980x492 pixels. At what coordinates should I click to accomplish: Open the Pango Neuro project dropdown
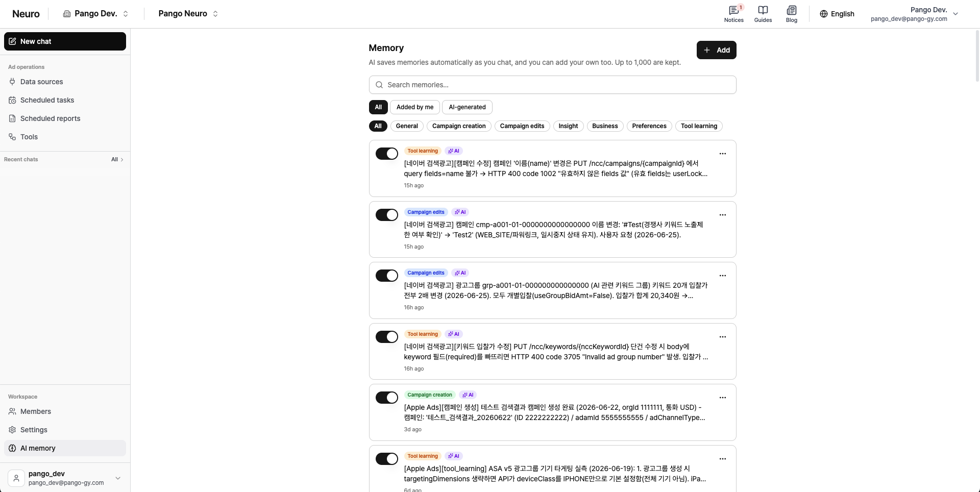click(188, 14)
